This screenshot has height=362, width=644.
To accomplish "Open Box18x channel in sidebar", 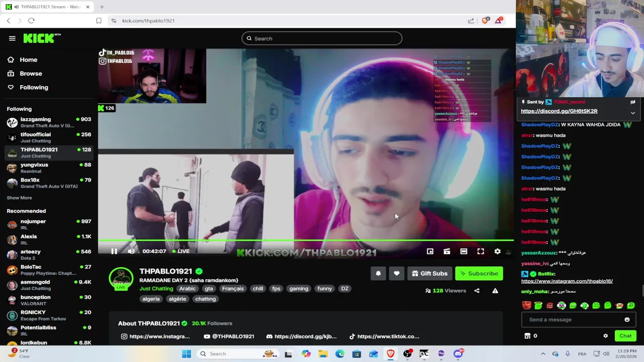I will click(x=49, y=183).
